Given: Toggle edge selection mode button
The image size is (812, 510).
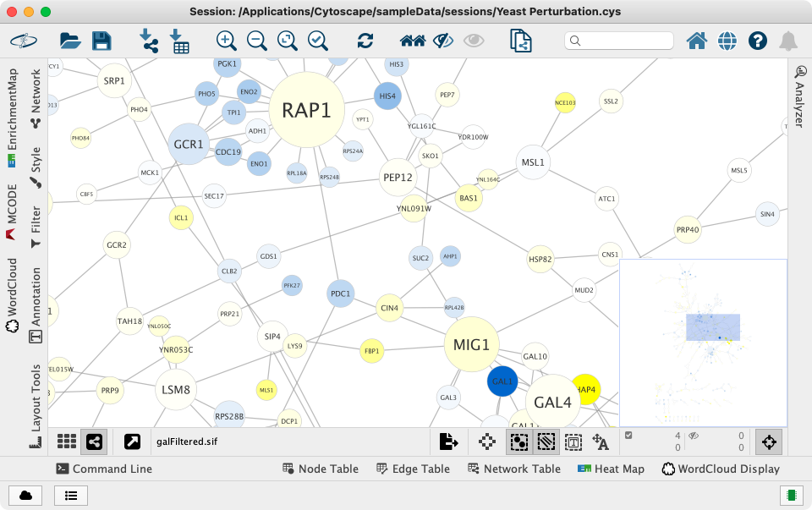Looking at the screenshot, I should coord(546,441).
